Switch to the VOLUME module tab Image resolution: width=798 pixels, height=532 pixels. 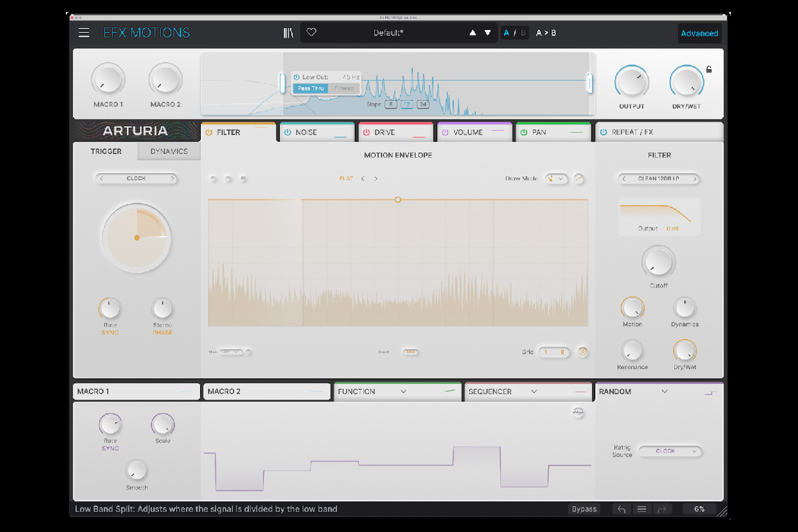point(474,132)
